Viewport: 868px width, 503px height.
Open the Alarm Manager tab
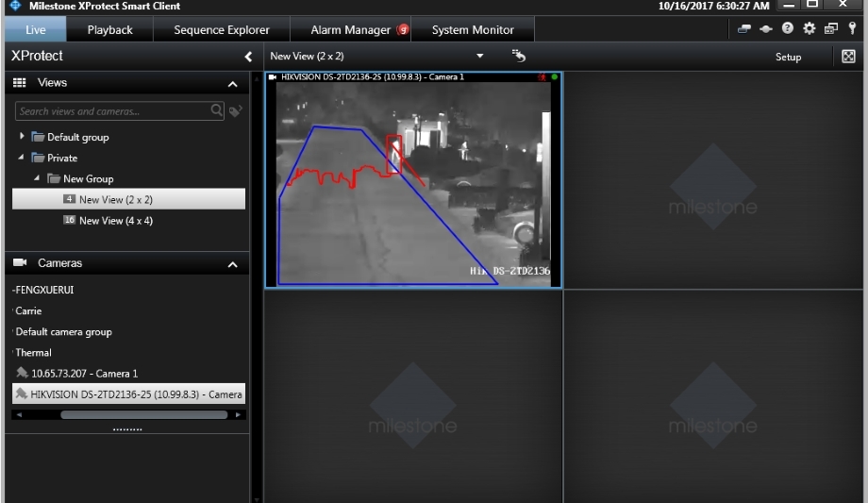coord(351,30)
